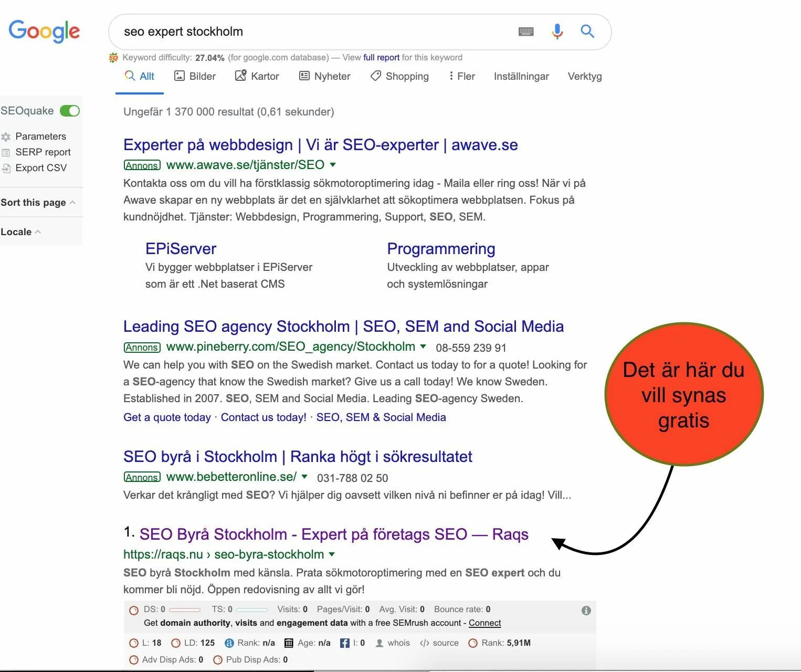Open the on-screen keyboard icon in search bar
The image size is (801, 672).
525,31
